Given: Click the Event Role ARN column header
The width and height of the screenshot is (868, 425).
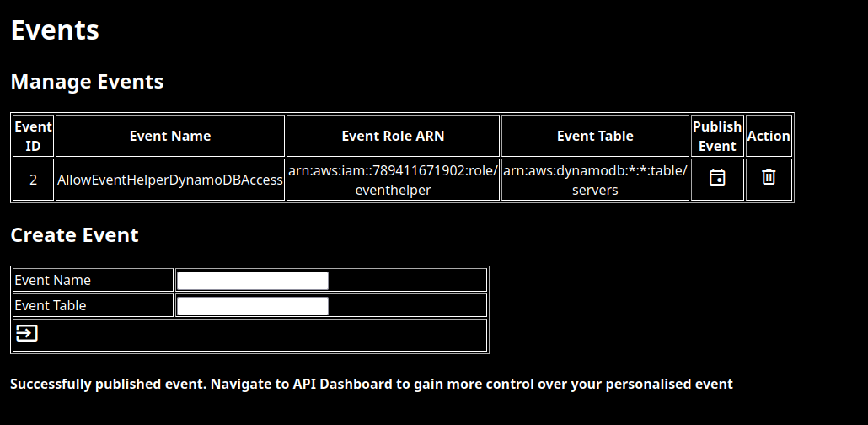Looking at the screenshot, I should click(x=393, y=136).
